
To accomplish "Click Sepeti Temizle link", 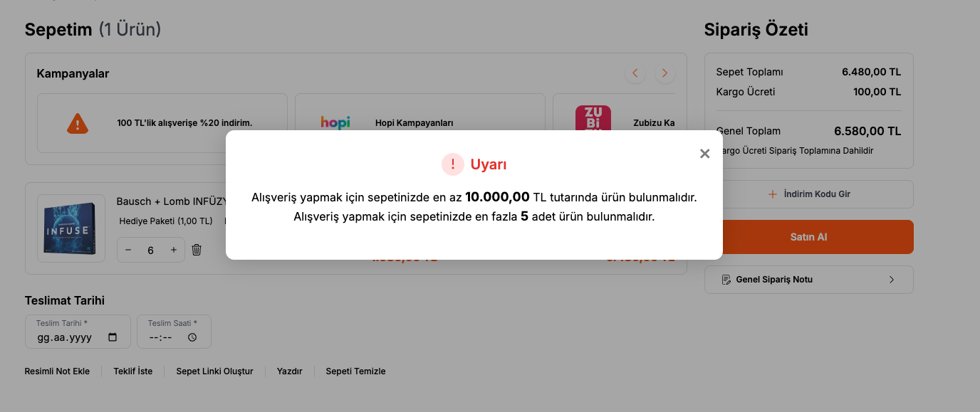I will point(355,371).
